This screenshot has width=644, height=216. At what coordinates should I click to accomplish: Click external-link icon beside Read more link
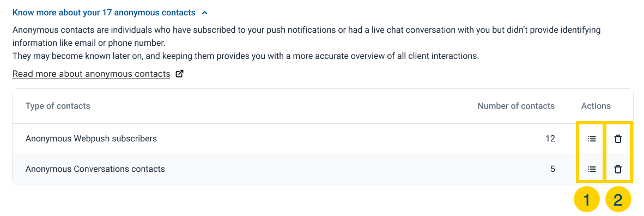pyautogui.click(x=179, y=74)
